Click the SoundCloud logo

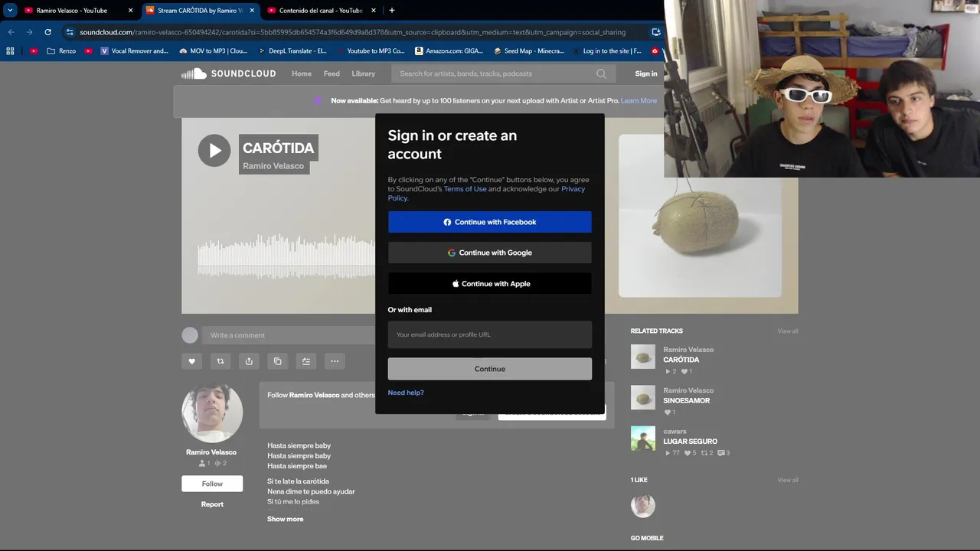click(x=228, y=73)
